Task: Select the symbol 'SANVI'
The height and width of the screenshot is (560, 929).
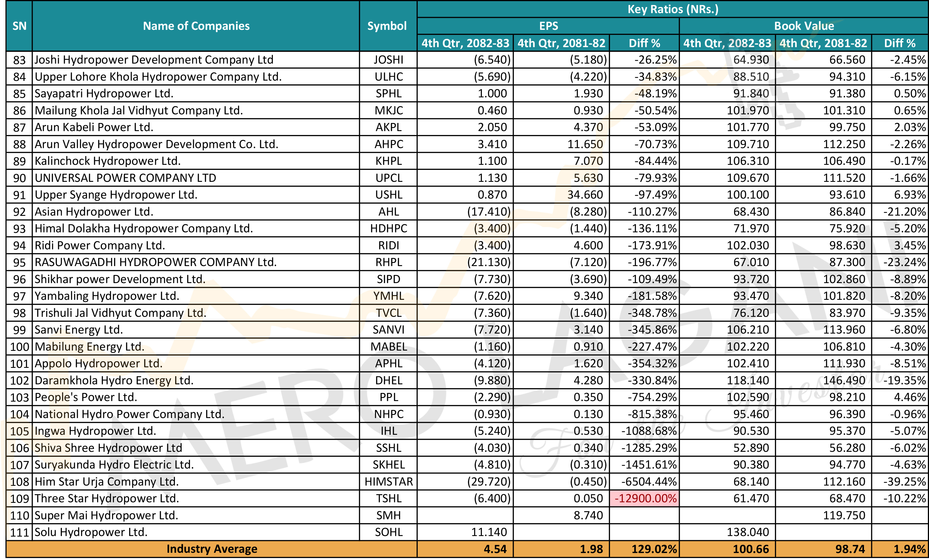Action: [389, 330]
